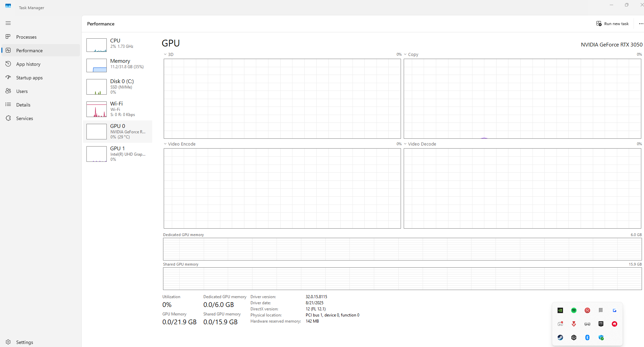644x347 pixels.
Task: Click the large GPU heading
Action: [171, 43]
